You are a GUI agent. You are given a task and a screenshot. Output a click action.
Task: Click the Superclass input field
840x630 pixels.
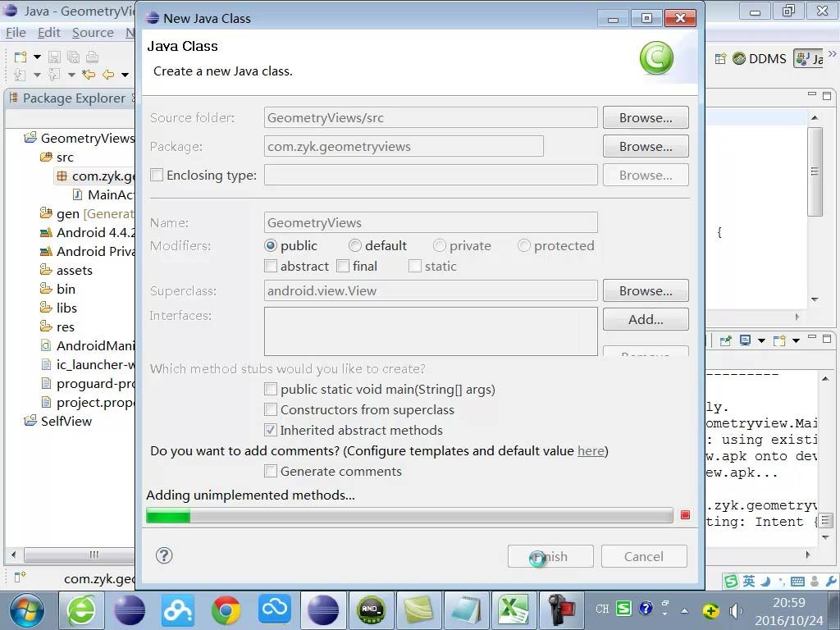[x=431, y=291]
